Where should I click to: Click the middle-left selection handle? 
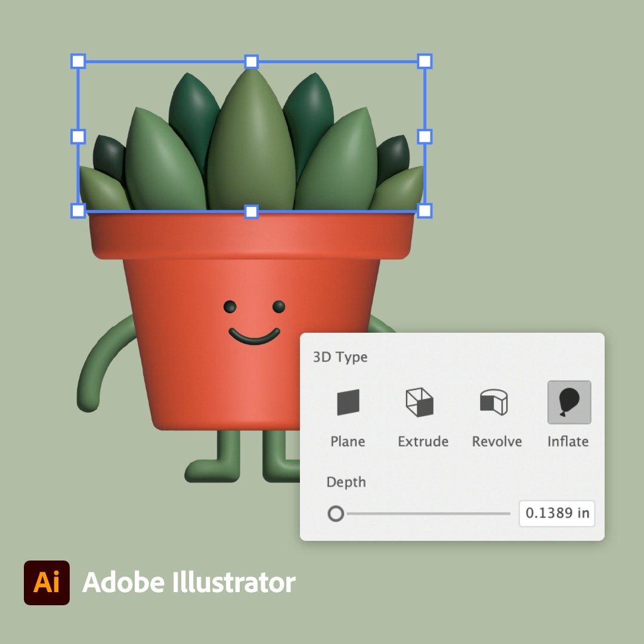tap(78, 137)
